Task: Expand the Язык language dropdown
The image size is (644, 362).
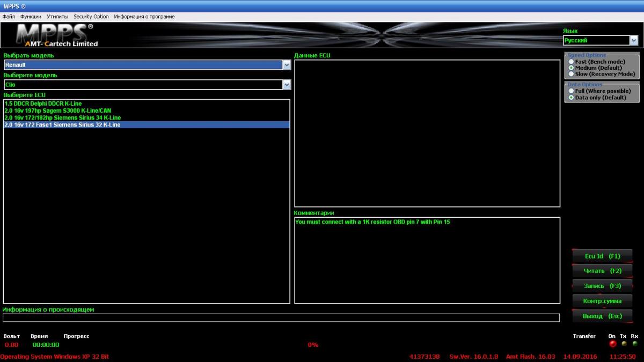Action: (x=634, y=40)
